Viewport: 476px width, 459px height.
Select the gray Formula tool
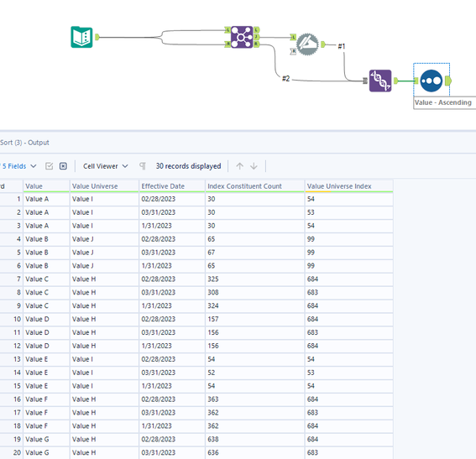click(x=307, y=44)
